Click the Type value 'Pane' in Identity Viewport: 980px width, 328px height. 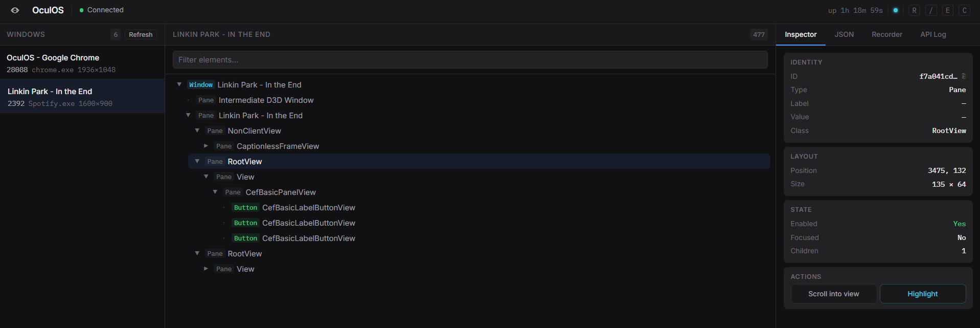958,90
